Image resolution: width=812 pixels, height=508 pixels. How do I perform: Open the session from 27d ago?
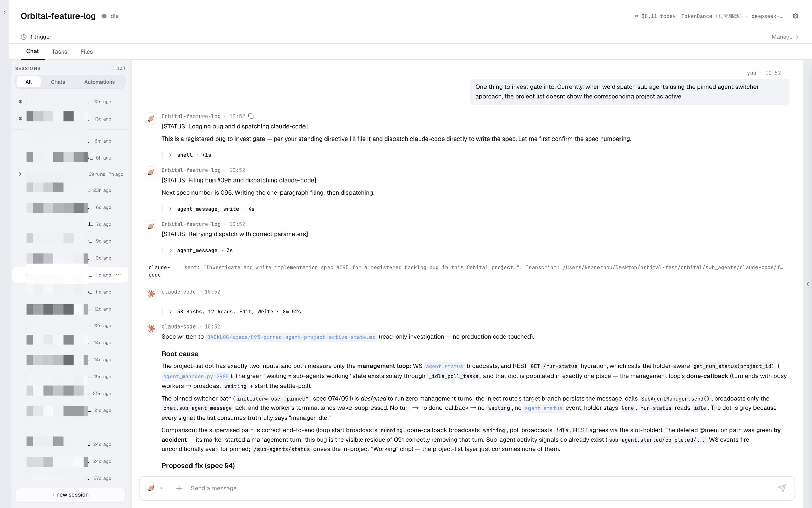pyautogui.click(x=70, y=478)
